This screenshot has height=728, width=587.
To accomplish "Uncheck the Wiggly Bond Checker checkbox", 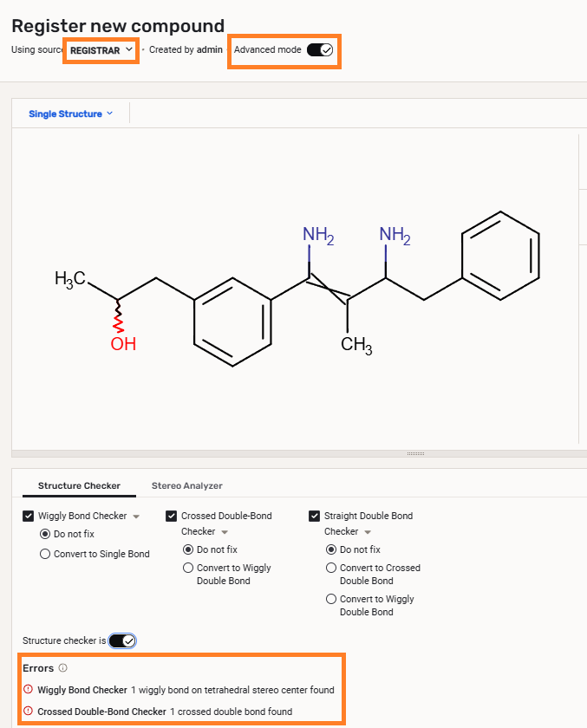I will 29,516.
